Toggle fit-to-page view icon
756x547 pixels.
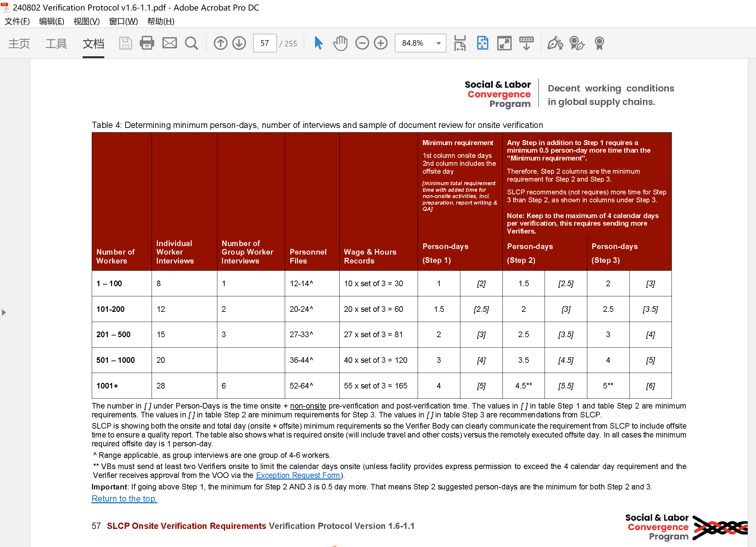tap(482, 43)
